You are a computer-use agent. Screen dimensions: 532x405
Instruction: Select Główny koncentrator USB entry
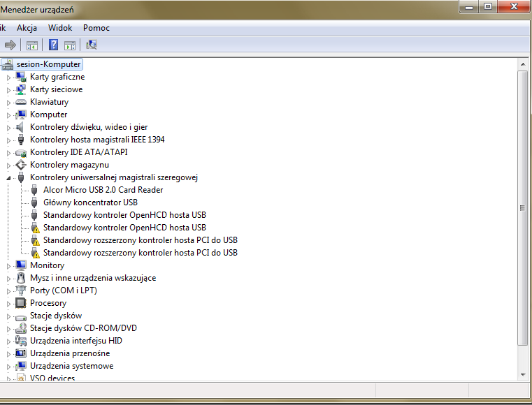(90, 202)
